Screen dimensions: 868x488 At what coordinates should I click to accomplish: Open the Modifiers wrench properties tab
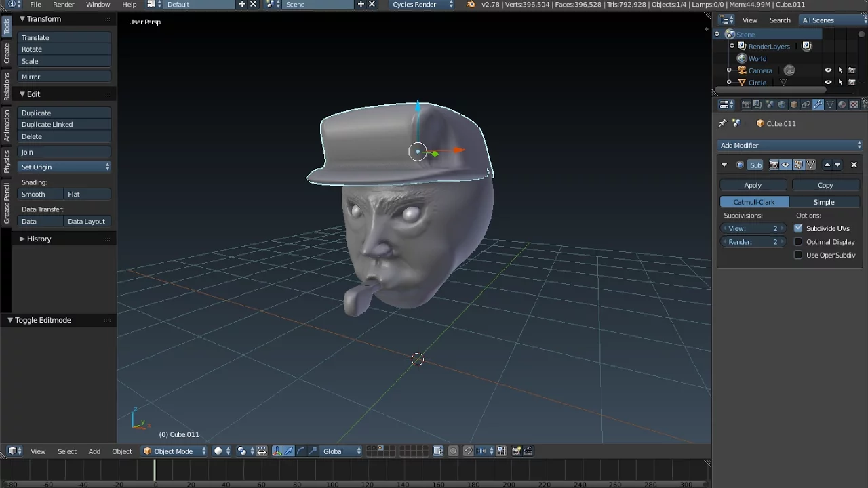click(818, 104)
